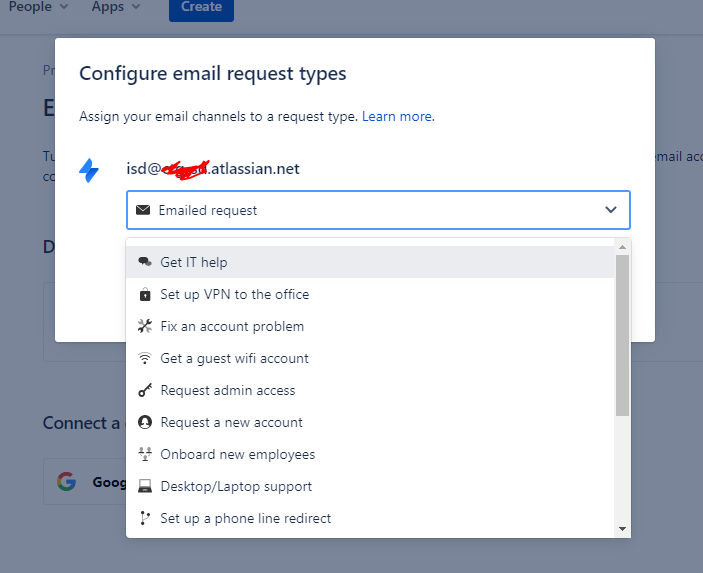The image size is (703, 573).
Task: Open the Emailed request dropdown
Action: tap(378, 210)
